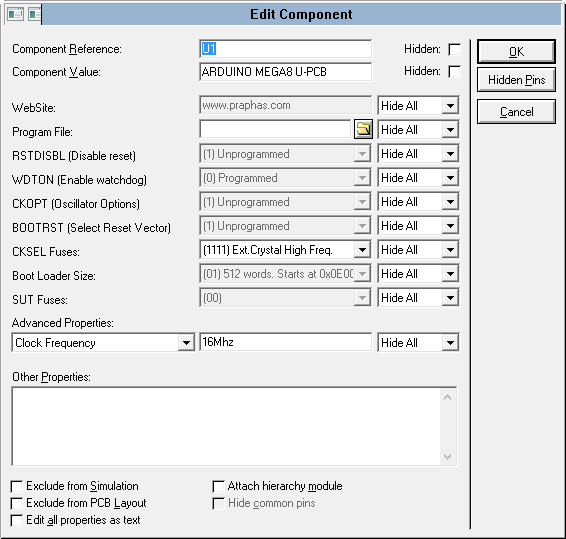Click inside the Other Properties text area
Viewport: 566px width, 539px height.
(x=227, y=426)
